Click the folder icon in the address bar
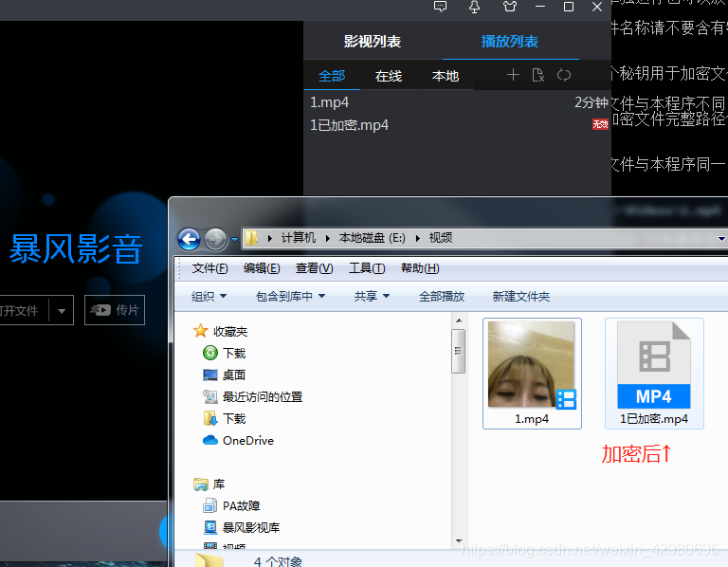This screenshot has width=728, height=567. point(251,238)
